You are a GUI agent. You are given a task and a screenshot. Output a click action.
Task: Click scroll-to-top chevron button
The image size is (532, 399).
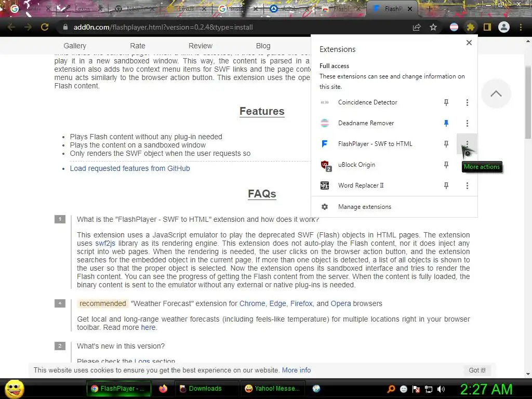point(496,94)
